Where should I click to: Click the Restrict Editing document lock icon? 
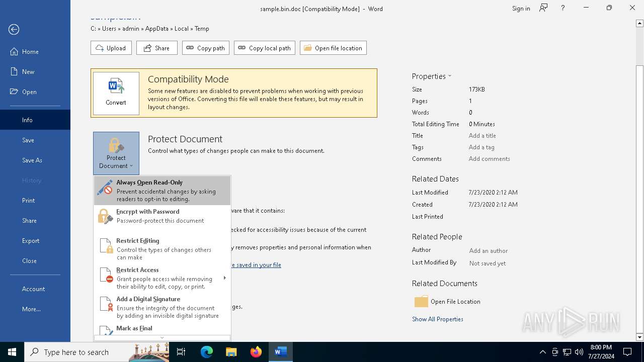[x=106, y=246]
